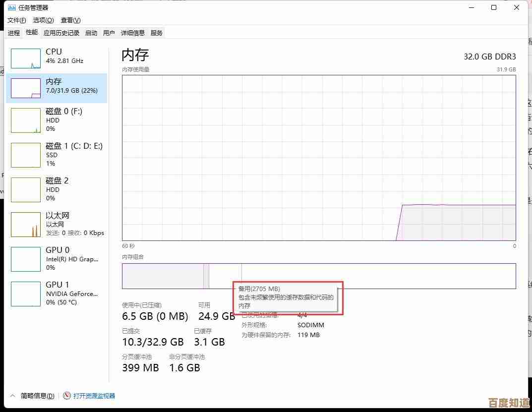Image resolution: width=532 pixels, height=412 pixels.
Task: Open 磁盘 0 (F:) HDD graph
Action: 26,120
